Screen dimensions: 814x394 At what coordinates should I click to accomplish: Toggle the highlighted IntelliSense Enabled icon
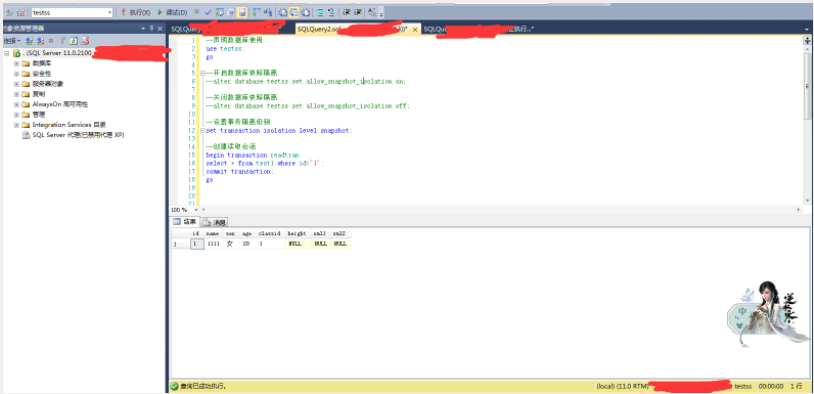242,12
